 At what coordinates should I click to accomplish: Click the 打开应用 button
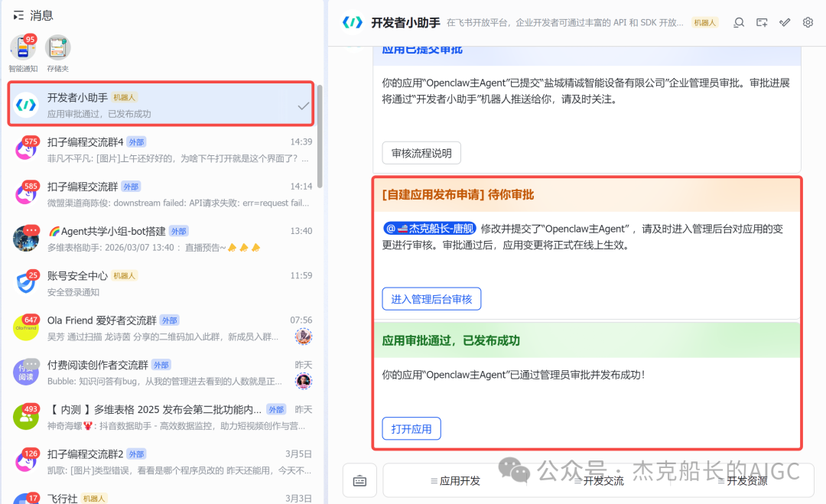coord(411,429)
